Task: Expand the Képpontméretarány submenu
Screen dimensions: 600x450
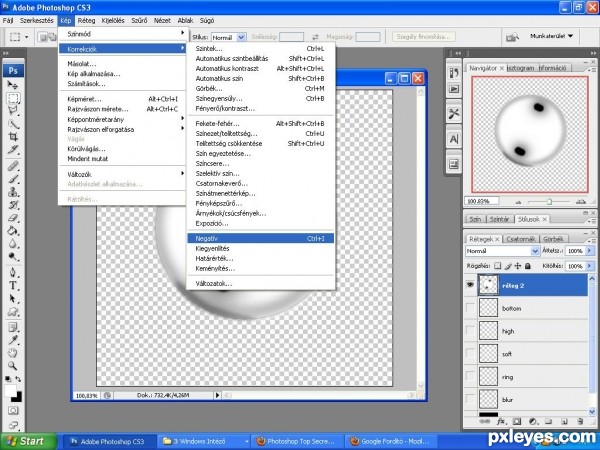Action: pyautogui.click(x=122, y=119)
